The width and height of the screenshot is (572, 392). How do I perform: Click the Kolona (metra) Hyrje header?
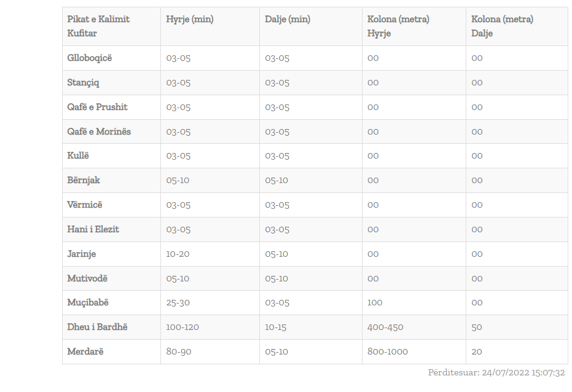click(398, 26)
